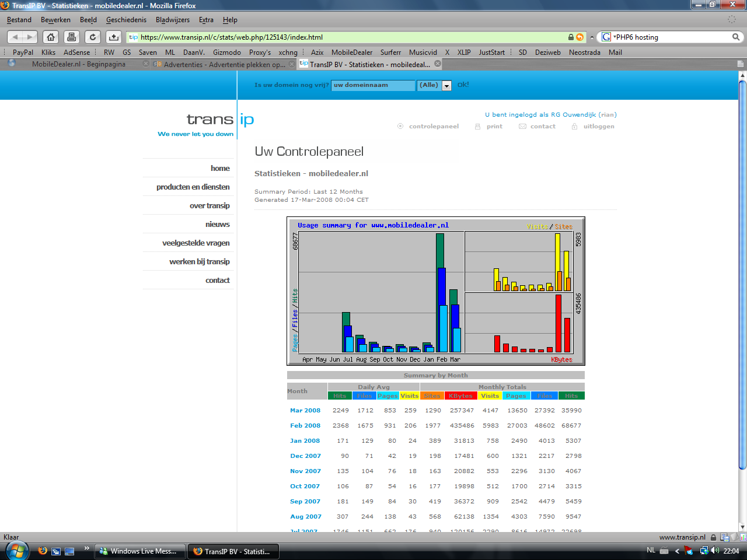747x560 pixels.
Task: Open the Bewerken menu
Action: pos(55,20)
